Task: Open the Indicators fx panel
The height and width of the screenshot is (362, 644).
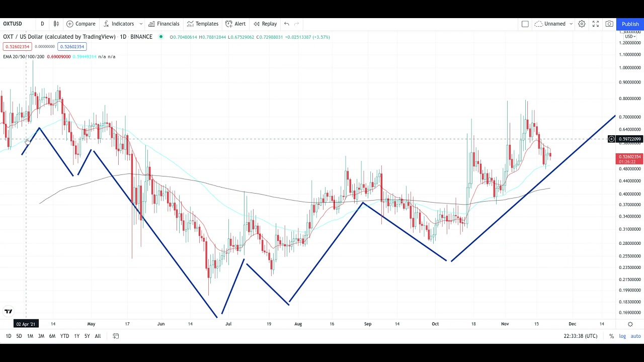Action: click(x=119, y=24)
